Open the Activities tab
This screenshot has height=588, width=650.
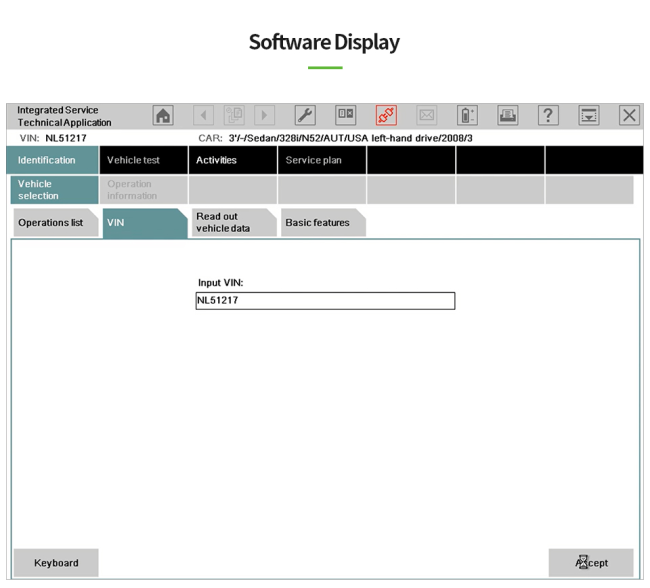[x=232, y=160]
